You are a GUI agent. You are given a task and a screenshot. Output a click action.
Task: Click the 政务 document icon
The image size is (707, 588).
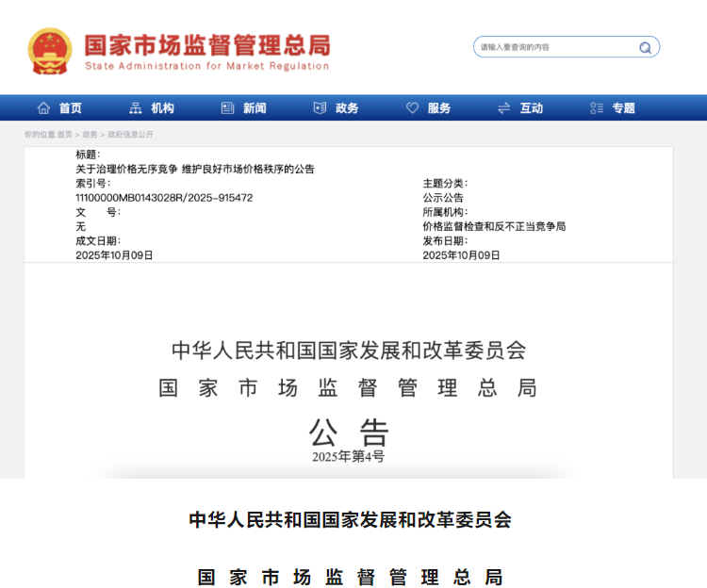click(320, 108)
